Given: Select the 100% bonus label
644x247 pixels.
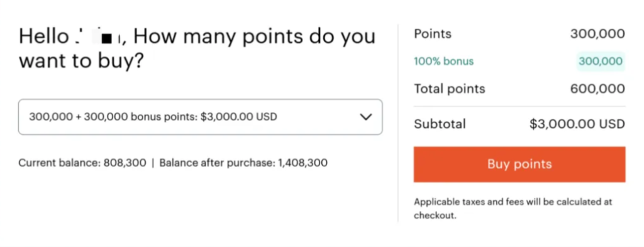Looking at the screenshot, I should coord(443,61).
